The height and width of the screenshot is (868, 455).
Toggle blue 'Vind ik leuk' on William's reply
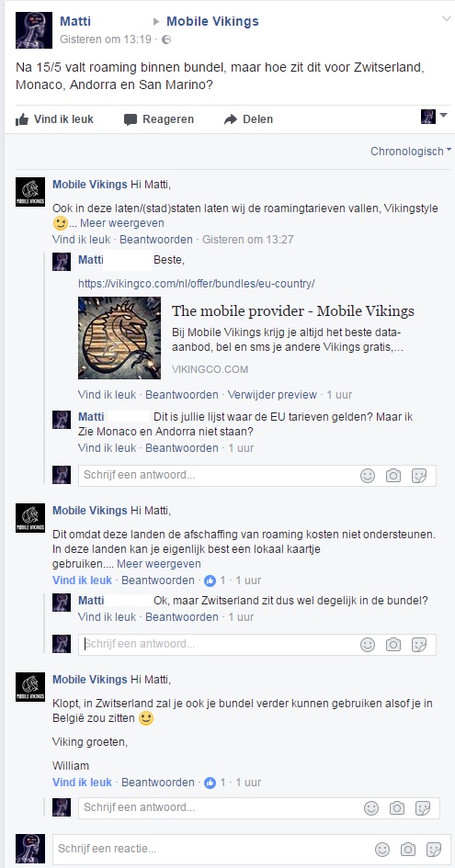point(82,783)
